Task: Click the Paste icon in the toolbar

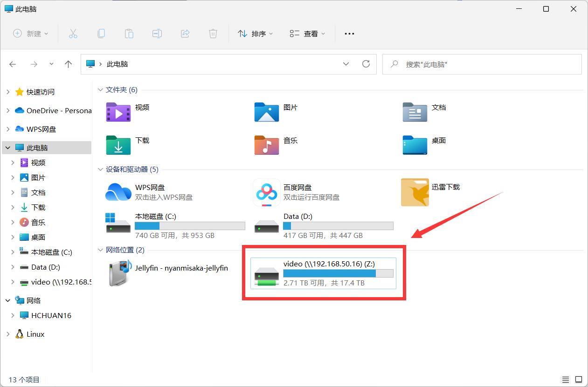Action: coord(129,33)
